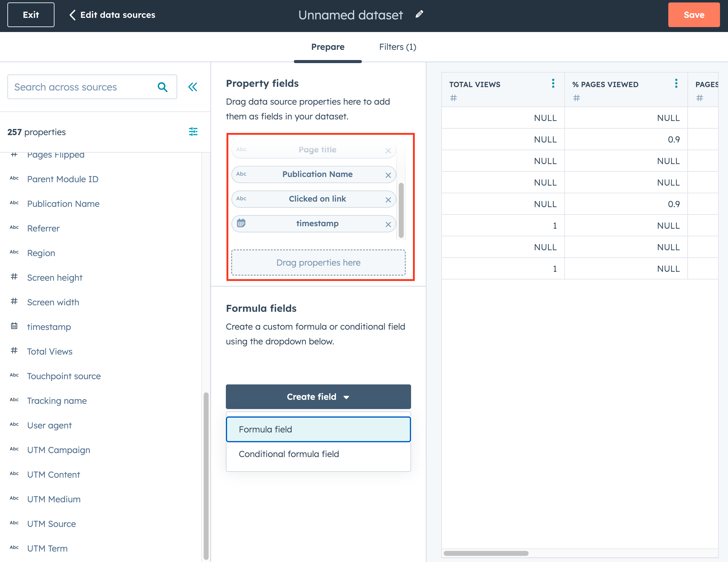Image resolution: width=728 pixels, height=562 pixels.
Task: Open Total Views column options menu
Action: [x=553, y=83]
